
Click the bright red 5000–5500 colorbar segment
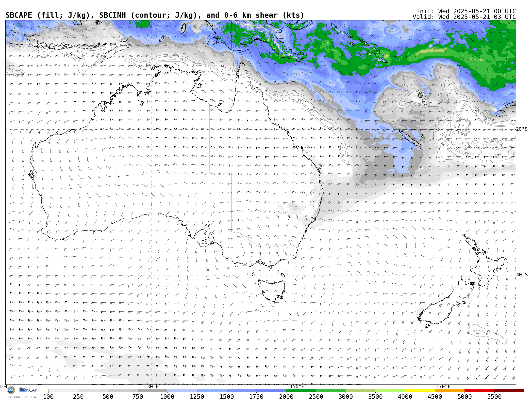click(479, 391)
